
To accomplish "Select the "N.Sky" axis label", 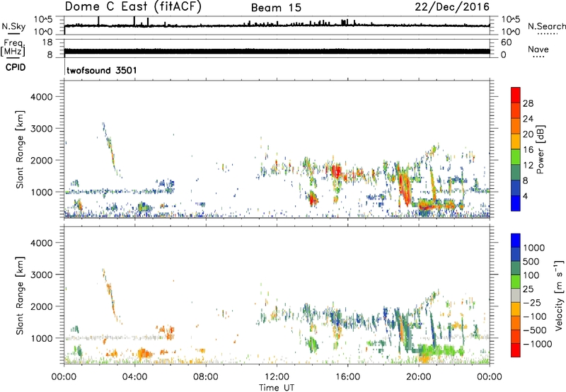I will point(13,26).
